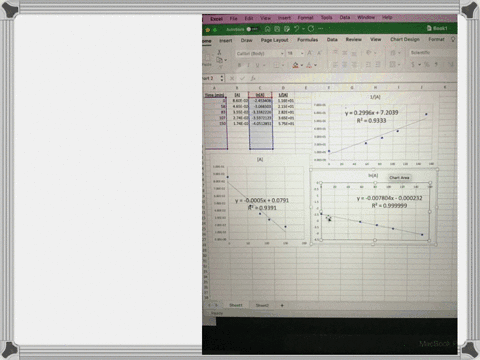
Task: Open the Underline style dropdown arrow
Action: click(x=264, y=65)
